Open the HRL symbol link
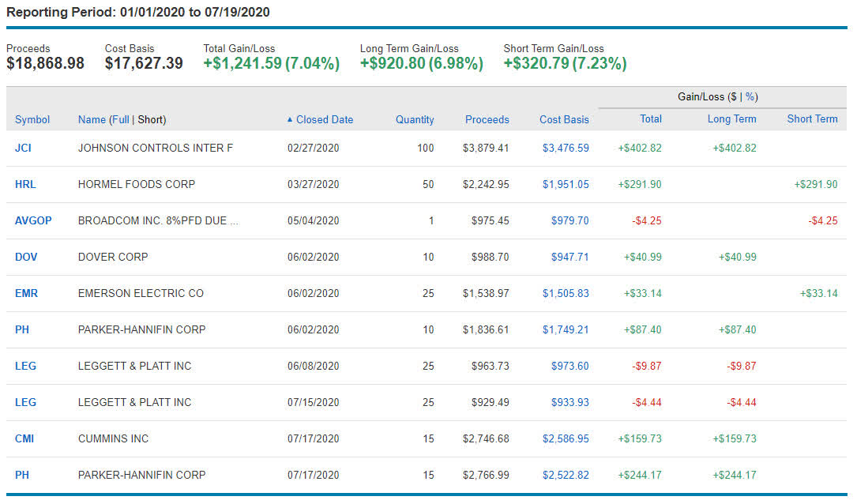Viewport: 857px width, 504px height. point(25,184)
